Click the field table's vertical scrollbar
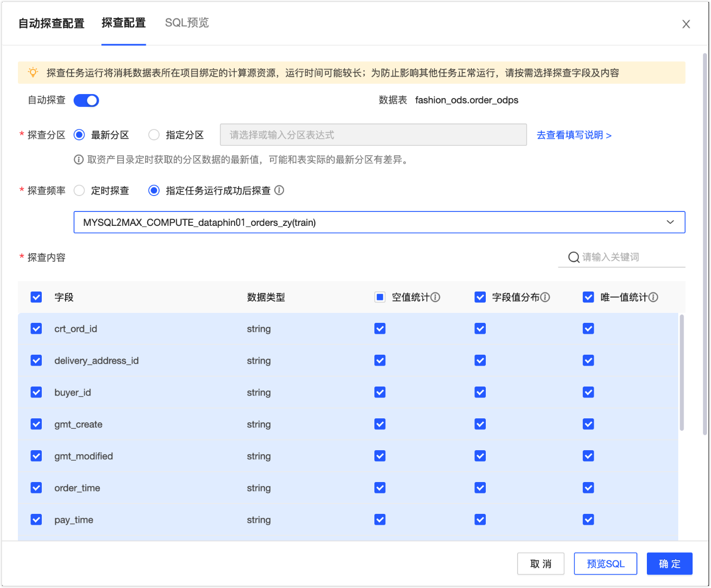The height and width of the screenshot is (588, 711). pyautogui.click(x=682, y=372)
